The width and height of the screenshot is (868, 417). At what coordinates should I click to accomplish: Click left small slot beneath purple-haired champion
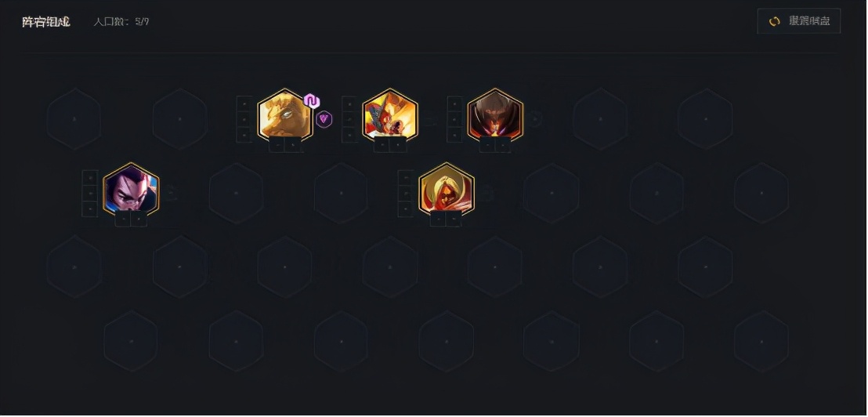pyautogui.click(x=123, y=219)
